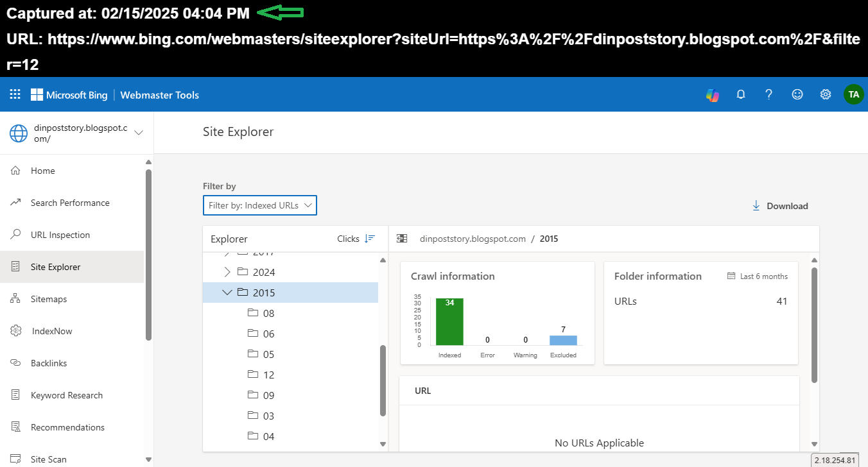Open the settings gear icon
The image size is (868, 467).
[826, 95]
